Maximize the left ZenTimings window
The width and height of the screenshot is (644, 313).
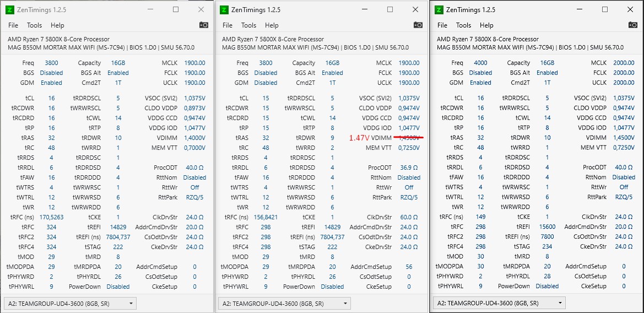[x=176, y=9]
